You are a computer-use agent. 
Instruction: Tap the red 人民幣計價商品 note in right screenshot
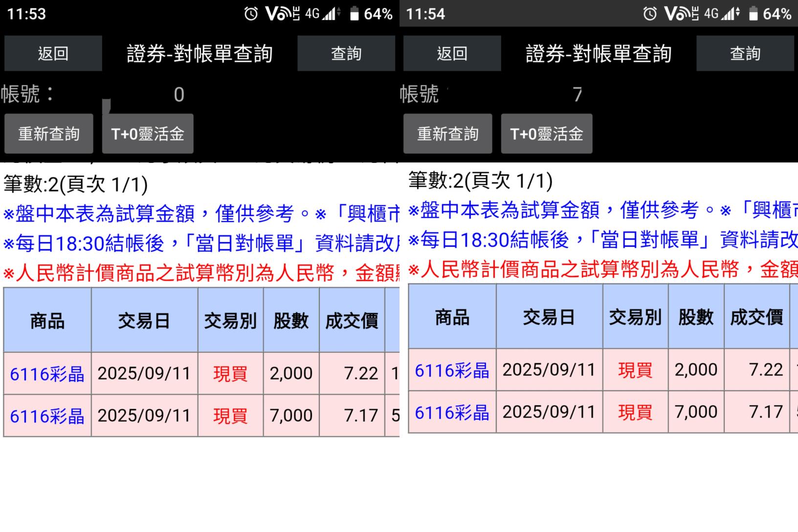click(x=603, y=269)
